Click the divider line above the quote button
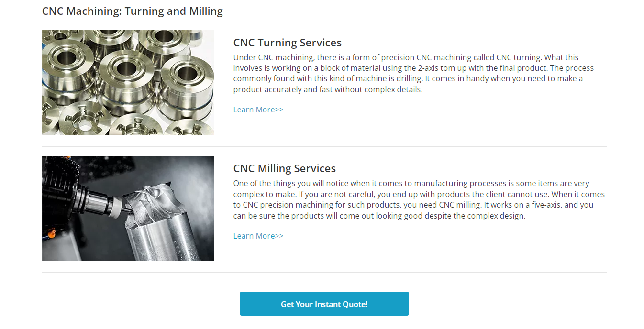Viewport: 644px width, 329px height. [x=324, y=272]
